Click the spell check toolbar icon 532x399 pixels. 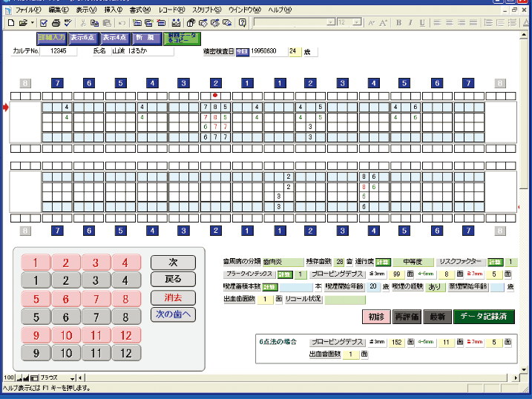point(68,23)
